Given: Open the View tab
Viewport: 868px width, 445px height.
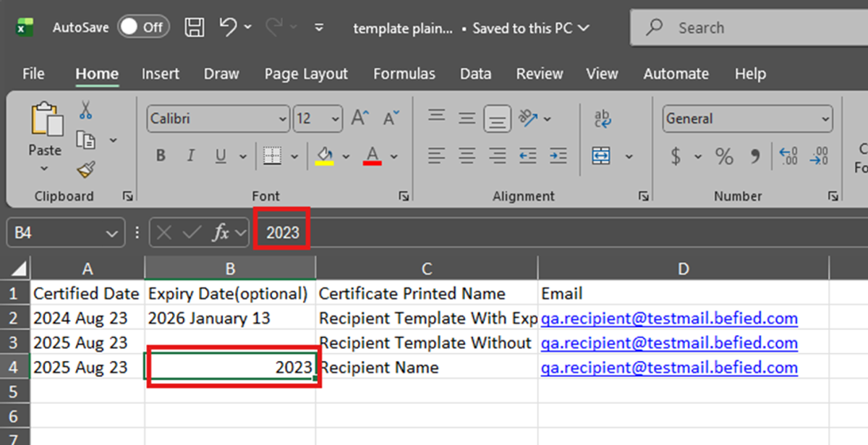Looking at the screenshot, I should [602, 74].
